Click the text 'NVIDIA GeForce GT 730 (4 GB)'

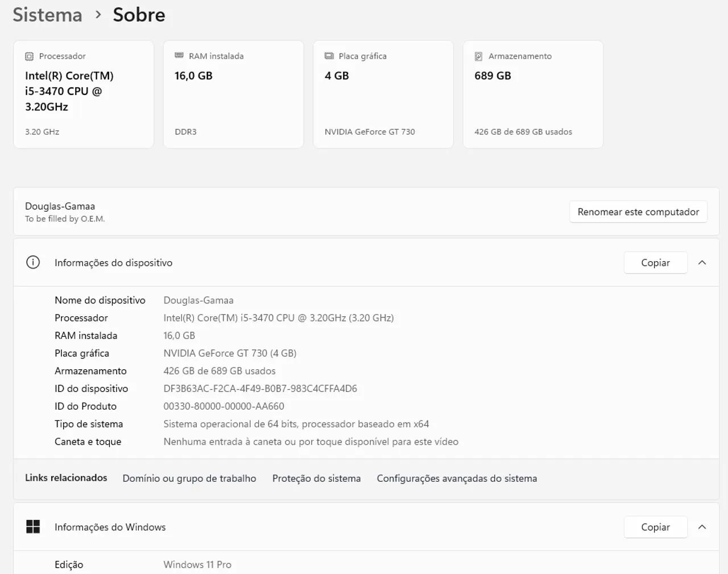click(230, 353)
